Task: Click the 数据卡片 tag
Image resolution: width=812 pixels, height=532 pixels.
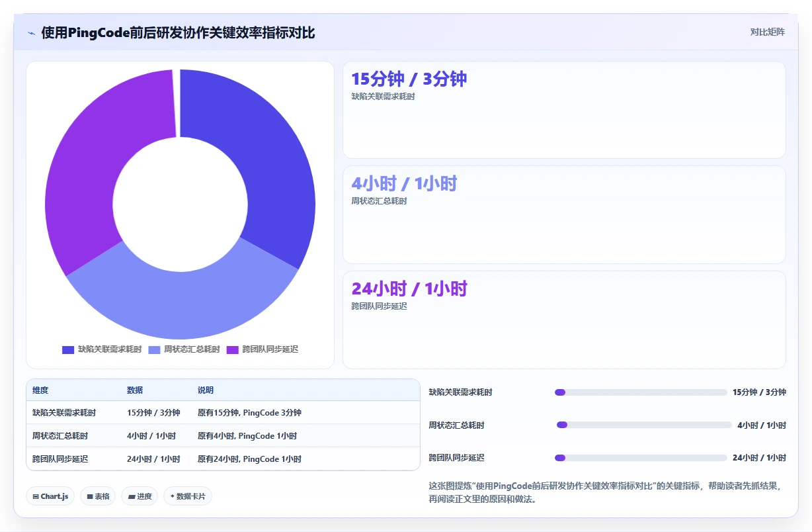Action: [x=188, y=496]
